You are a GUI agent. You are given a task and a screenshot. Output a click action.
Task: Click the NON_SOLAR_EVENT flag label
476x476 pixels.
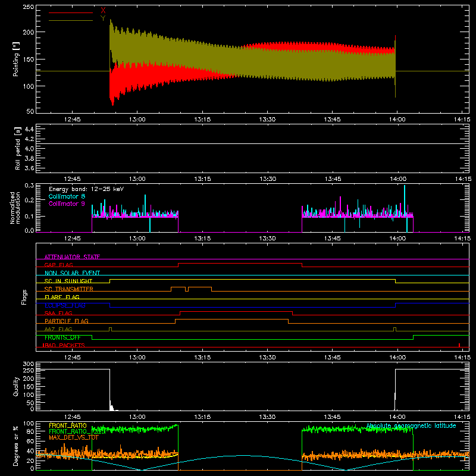tap(72, 273)
